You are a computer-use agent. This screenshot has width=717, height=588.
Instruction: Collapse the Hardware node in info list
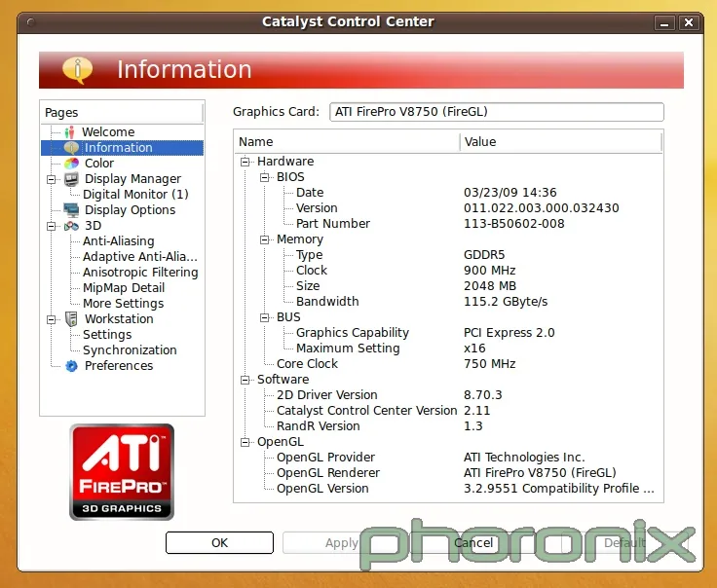[245, 162]
